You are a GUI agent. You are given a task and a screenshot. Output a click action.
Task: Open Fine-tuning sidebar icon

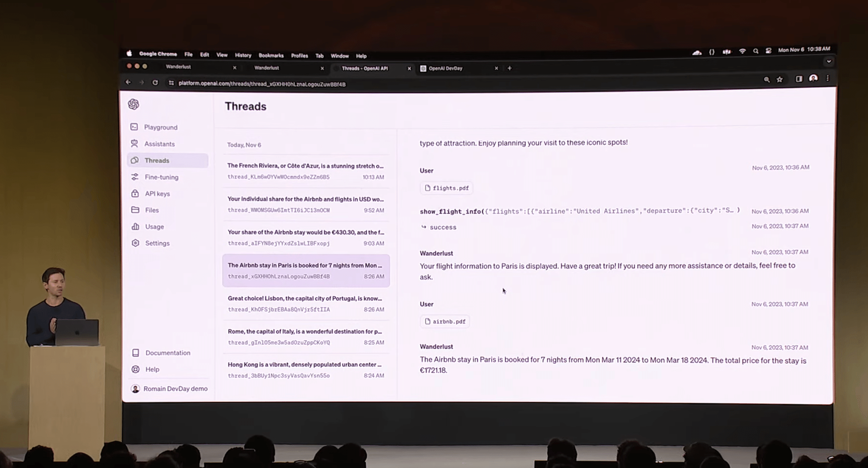pos(135,177)
